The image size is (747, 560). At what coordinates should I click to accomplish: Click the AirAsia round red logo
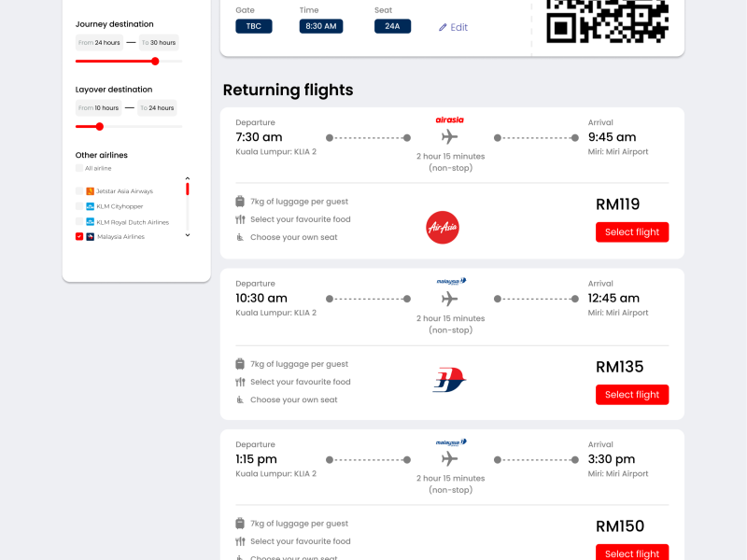443,227
